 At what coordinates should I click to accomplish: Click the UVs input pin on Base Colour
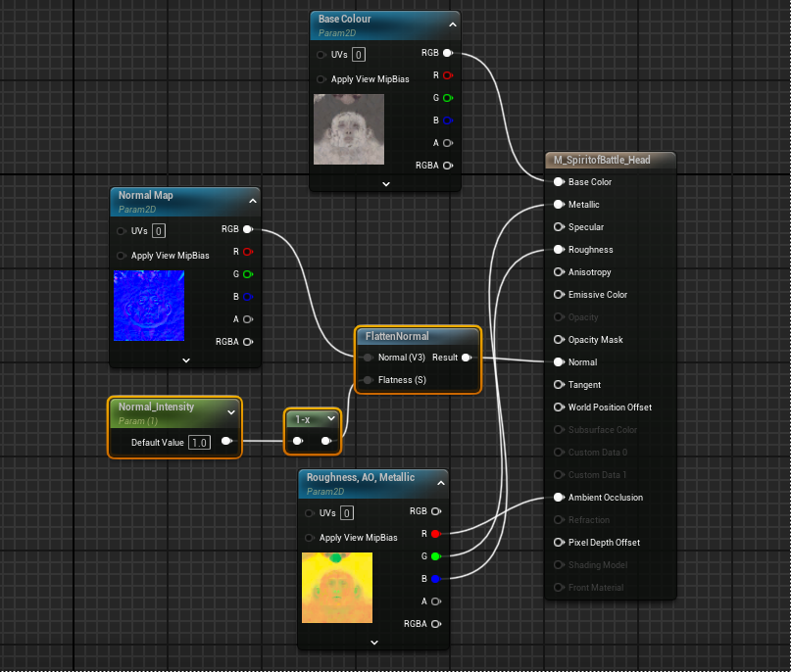321,55
